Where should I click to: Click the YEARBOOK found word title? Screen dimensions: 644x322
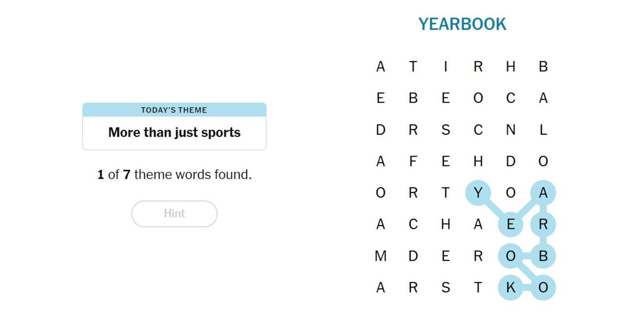point(462,24)
